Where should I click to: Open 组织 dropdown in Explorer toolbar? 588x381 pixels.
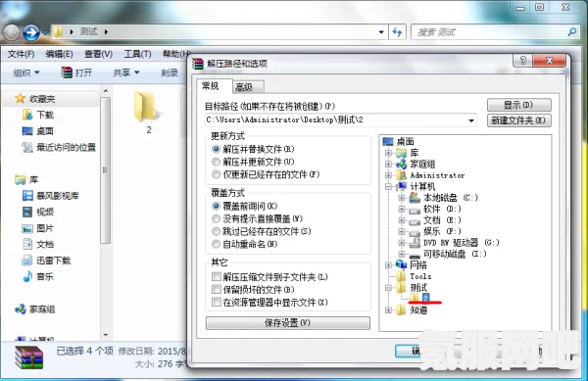coord(26,72)
